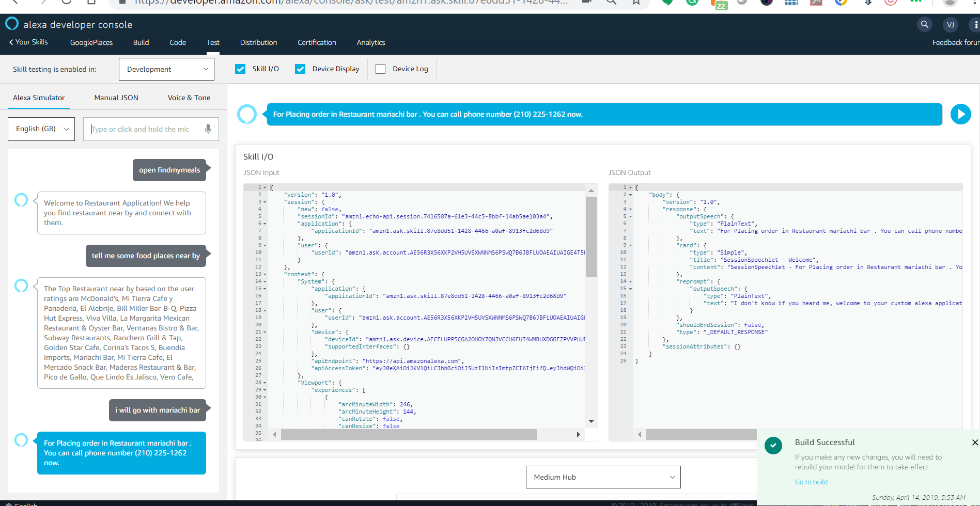This screenshot has height=506, width=980.
Task: Click JSON Output horizontal scrollbar left arrow
Action: pos(640,435)
